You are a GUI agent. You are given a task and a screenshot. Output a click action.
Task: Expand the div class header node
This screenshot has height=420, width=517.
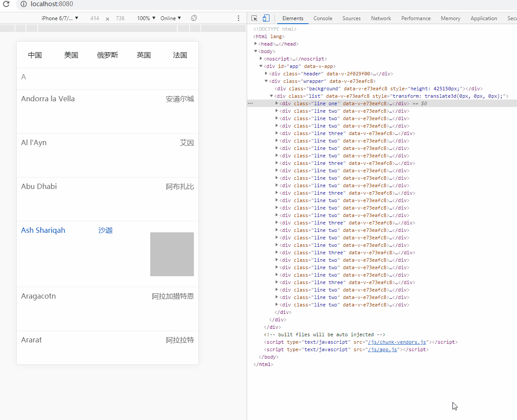(x=266, y=74)
